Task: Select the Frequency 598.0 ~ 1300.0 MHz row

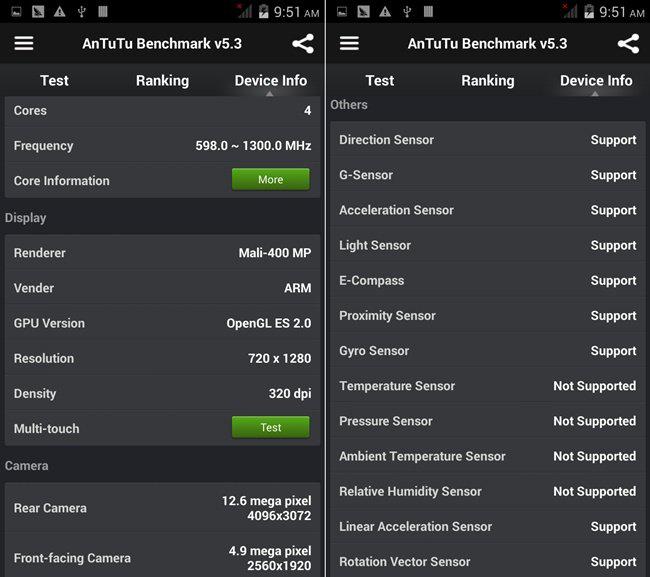Action: 162,145
